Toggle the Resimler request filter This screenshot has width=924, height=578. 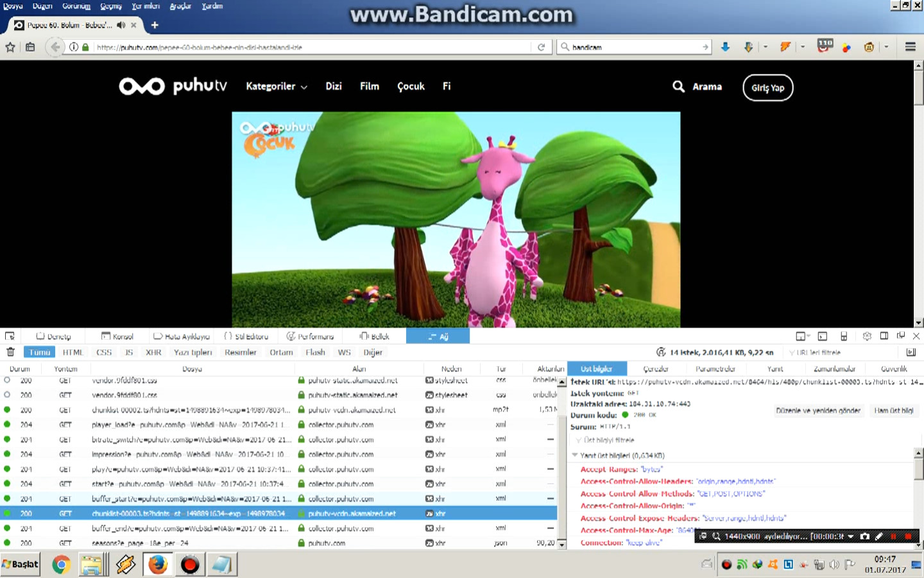[x=241, y=352]
